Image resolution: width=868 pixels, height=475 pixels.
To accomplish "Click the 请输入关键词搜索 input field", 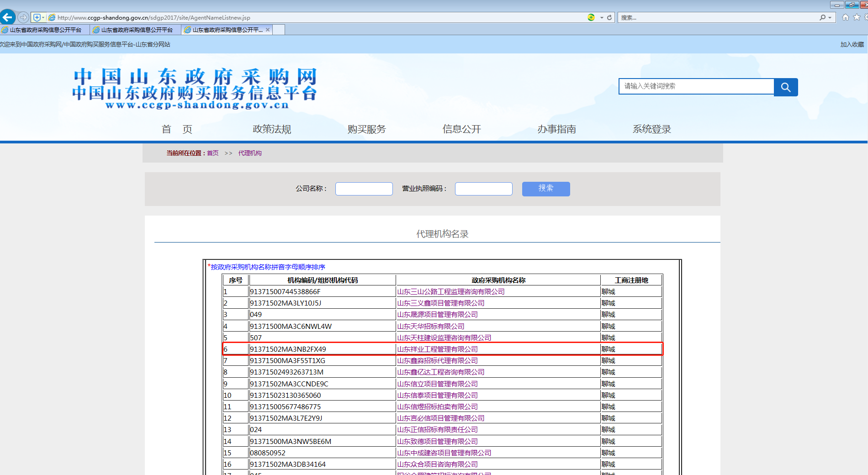I will (x=696, y=86).
